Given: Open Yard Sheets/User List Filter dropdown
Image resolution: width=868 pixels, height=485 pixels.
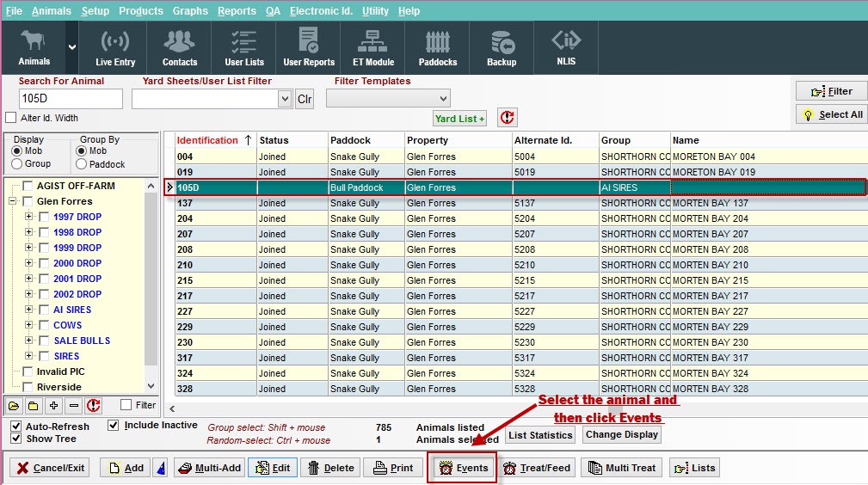Looking at the screenshot, I should tap(285, 99).
